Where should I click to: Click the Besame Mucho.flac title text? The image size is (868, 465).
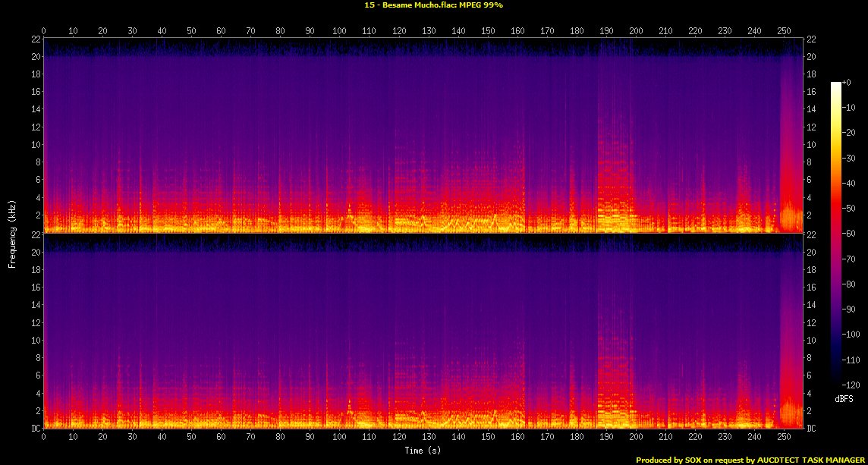click(433, 5)
